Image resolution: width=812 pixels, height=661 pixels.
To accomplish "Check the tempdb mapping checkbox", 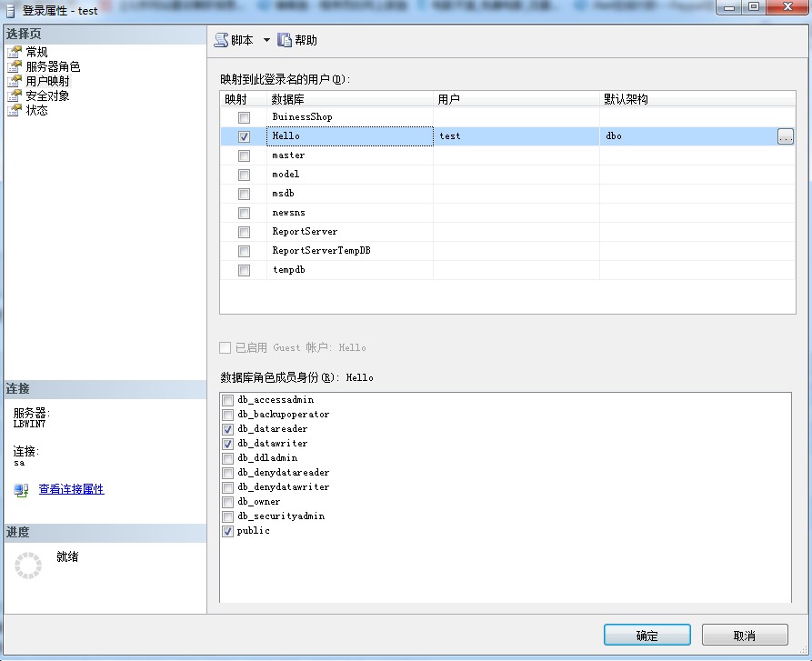I will (x=244, y=271).
